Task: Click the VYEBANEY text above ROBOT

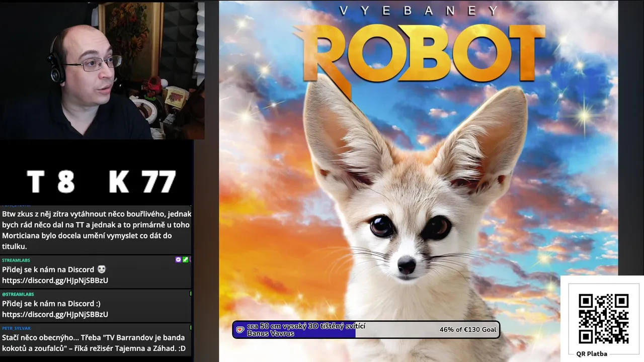Action: tap(419, 11)
